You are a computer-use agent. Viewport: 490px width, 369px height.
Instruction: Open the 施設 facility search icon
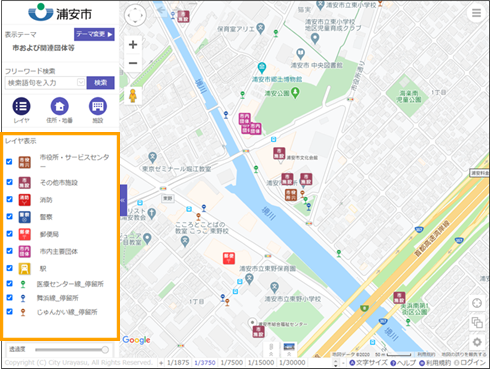pyautogui.click(x=98, y=106)
